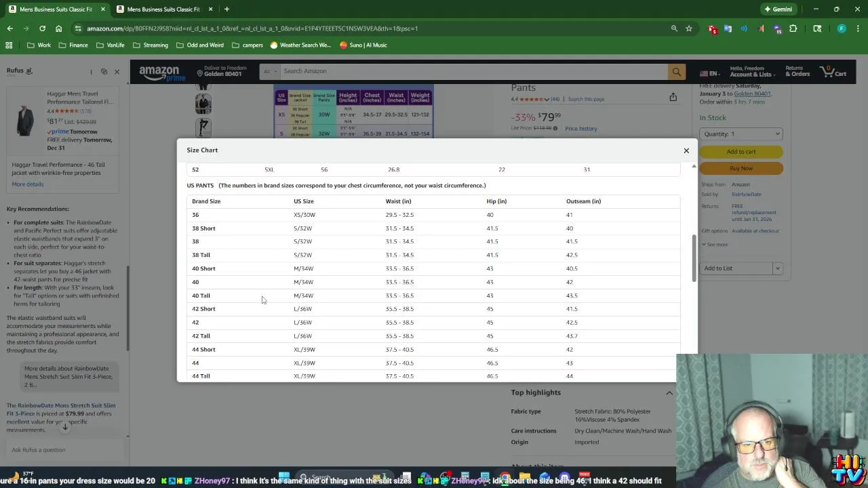Screen dimensions: 868x488
Task: Click the browser back arrow
Action: click(9, 28)
